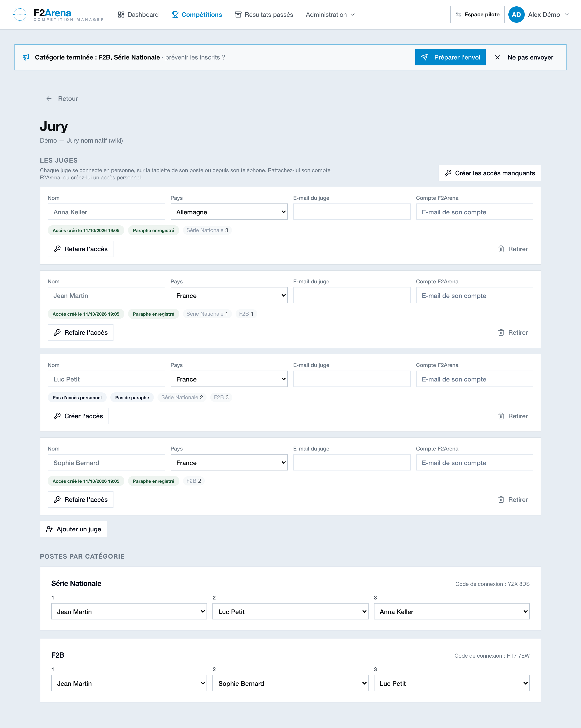
Task: Open the Dashboard grid icon
Action: click(121, 15)
